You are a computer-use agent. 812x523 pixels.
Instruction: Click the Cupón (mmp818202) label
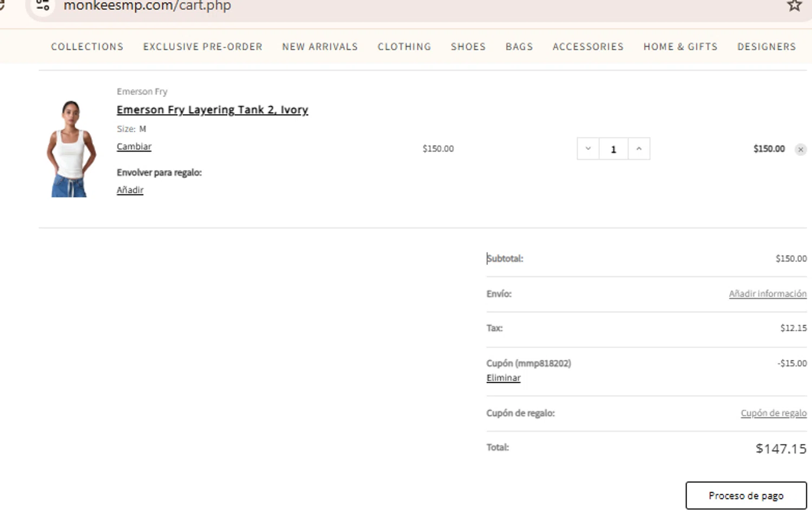528,363
